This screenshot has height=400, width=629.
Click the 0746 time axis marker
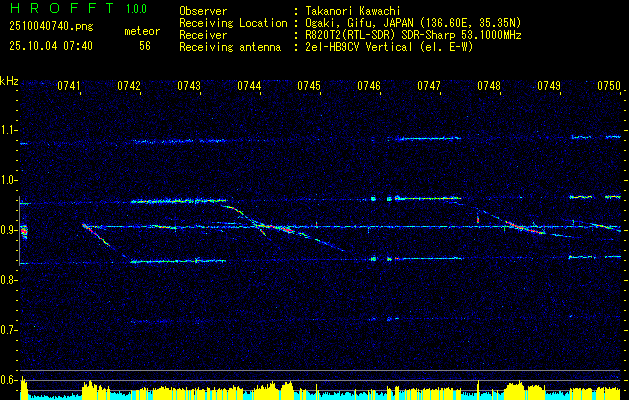click(369, 85)
